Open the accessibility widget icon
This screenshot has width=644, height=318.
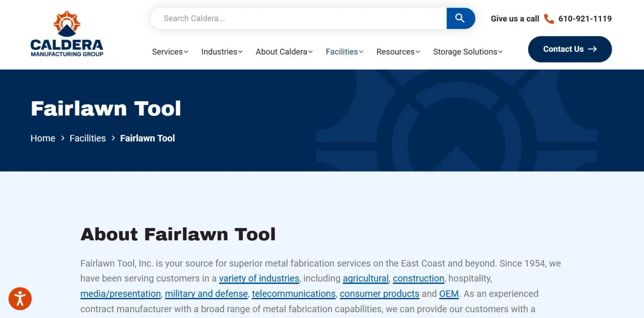[20, 298]
